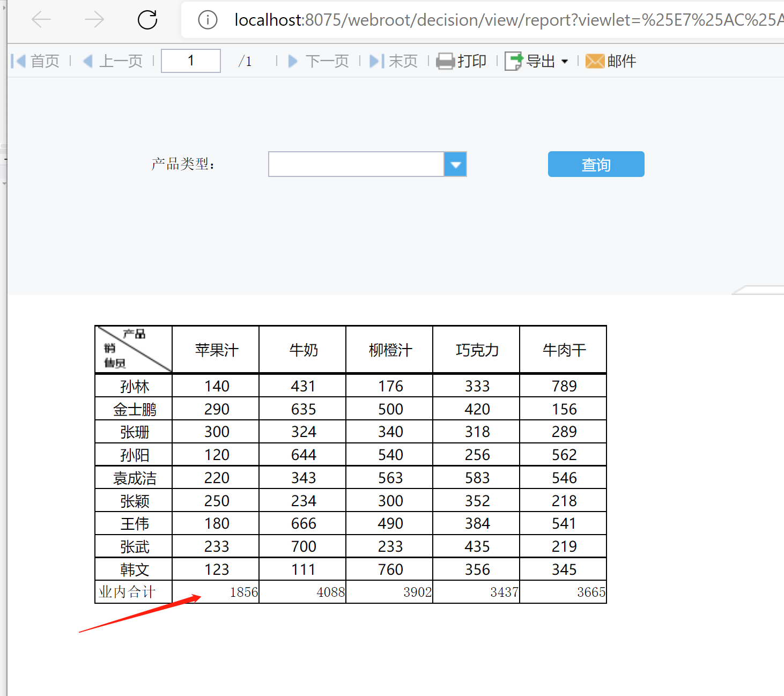Screen dimensions: 784x696
Task: Select salesperson 张颖 row label
Action: pyautogui.click(x=134, y=501)
